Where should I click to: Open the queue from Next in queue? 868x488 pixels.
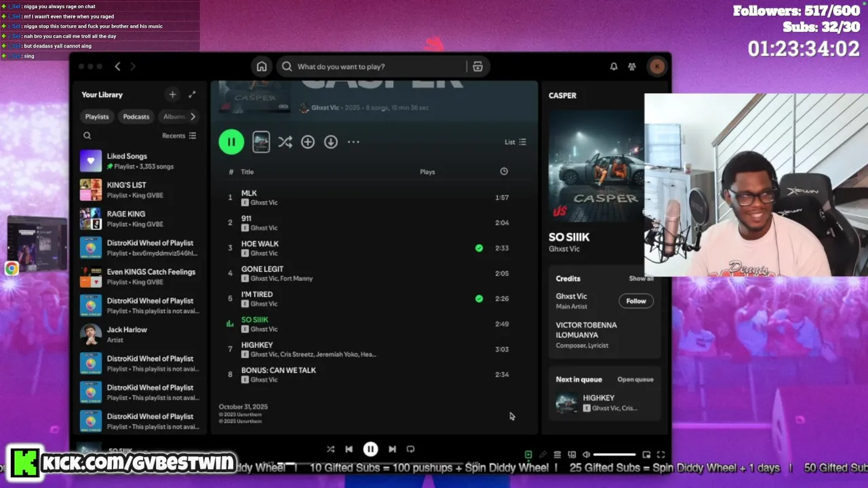click(635, 380)
